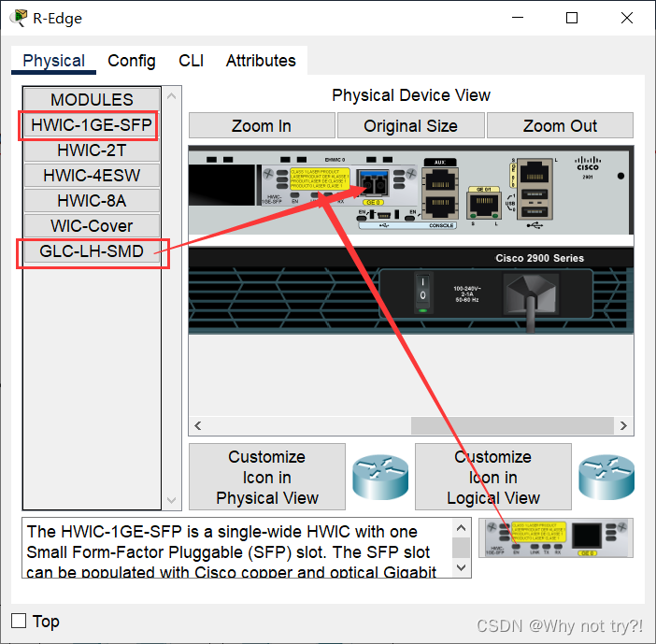Click the Physical Device View heading
The width and height of the screenshot is (656, 644).
tap(411, 95)
